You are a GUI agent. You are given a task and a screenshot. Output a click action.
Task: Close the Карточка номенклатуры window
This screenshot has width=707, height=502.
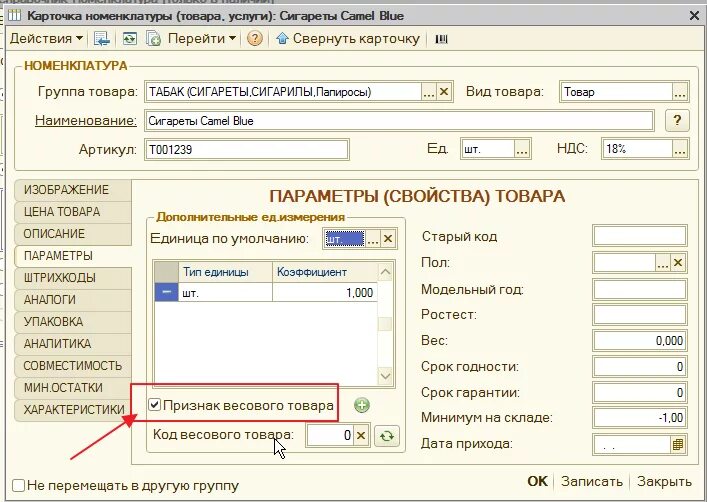tap(694, 16)
